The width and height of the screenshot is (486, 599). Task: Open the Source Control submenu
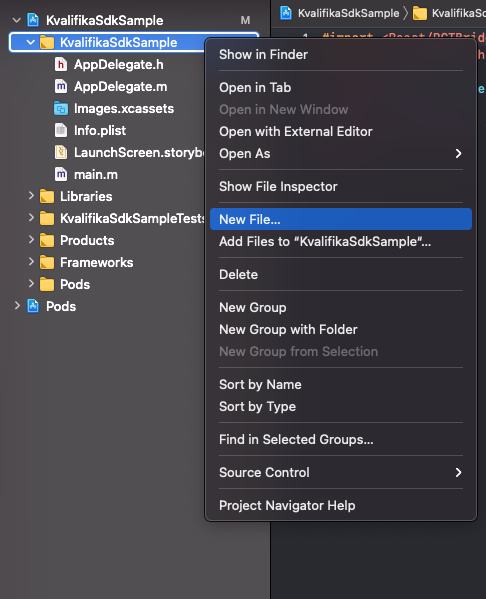(341, 473)
